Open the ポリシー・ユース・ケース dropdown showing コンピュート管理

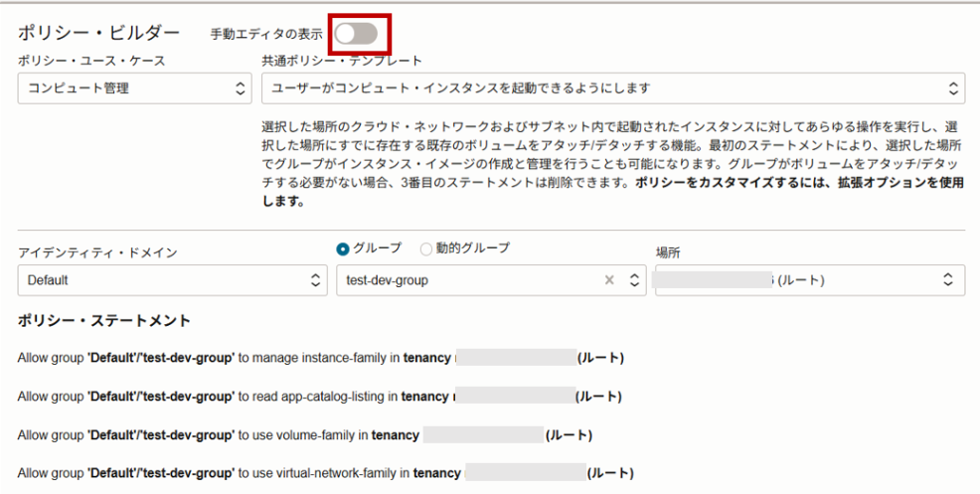[134, 88]
